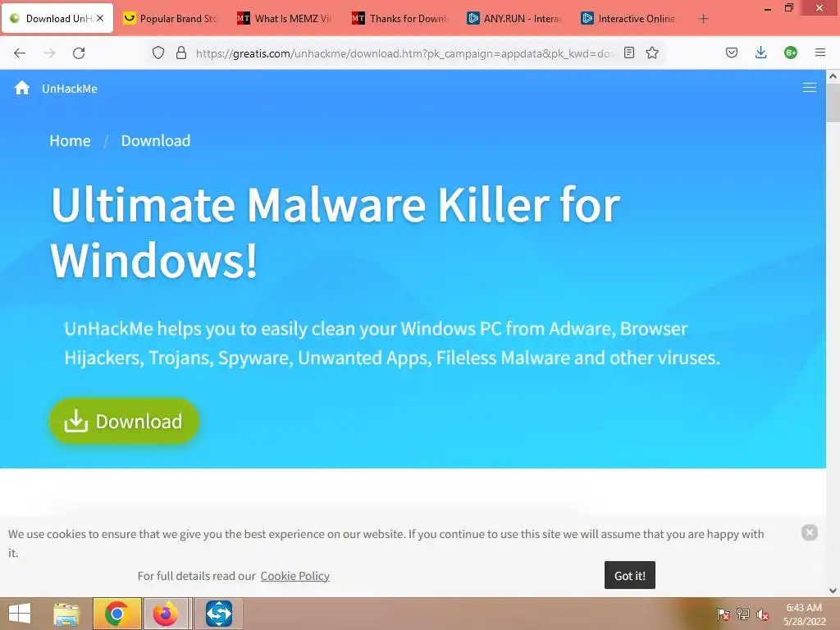Click the forward navigation arrow
The image size is (840, 630).
(x=49, y=53)
